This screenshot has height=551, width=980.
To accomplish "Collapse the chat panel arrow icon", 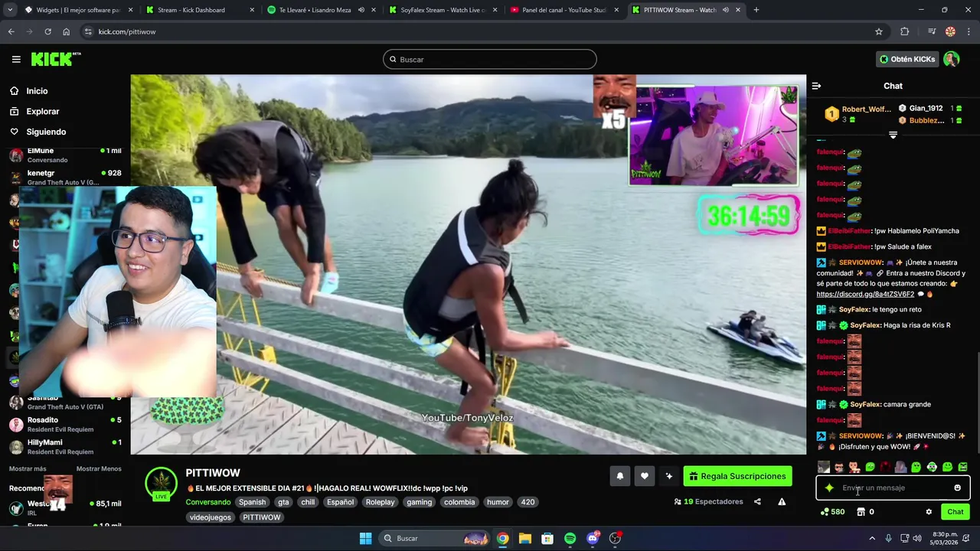I will tap(816, 86).
